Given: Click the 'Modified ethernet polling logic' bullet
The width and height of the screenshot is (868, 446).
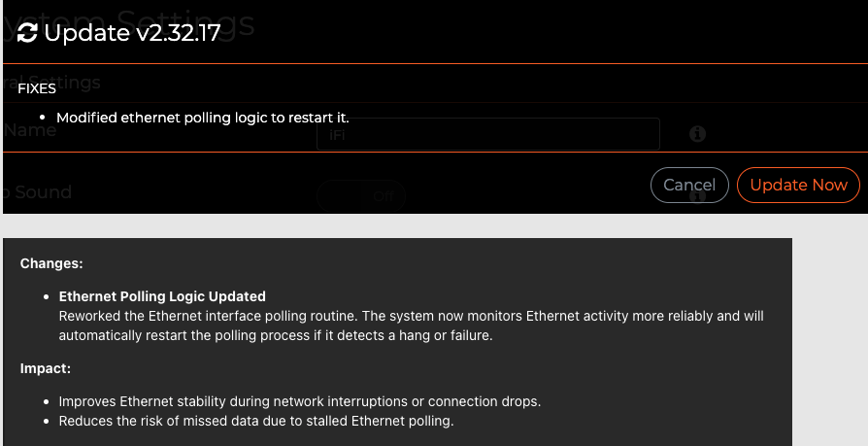Looking at the screenshot, I should pos(203,118).
